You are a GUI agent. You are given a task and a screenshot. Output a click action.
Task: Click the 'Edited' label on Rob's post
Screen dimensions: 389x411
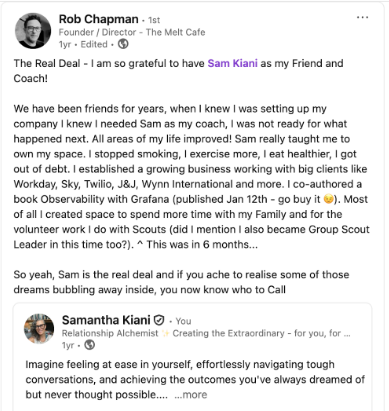[x=94, y=44]
